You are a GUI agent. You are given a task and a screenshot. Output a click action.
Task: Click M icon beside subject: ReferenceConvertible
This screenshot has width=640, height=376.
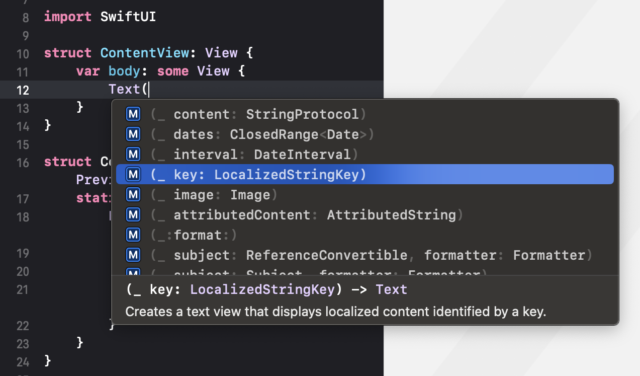133,255
